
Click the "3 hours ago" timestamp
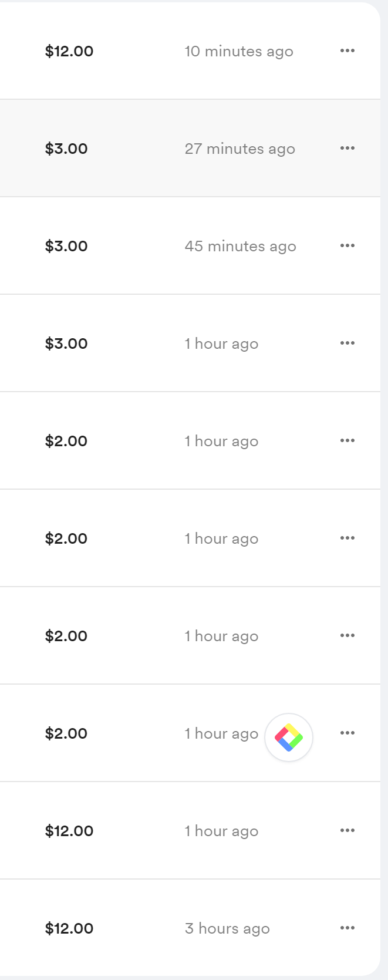[227, 928]
